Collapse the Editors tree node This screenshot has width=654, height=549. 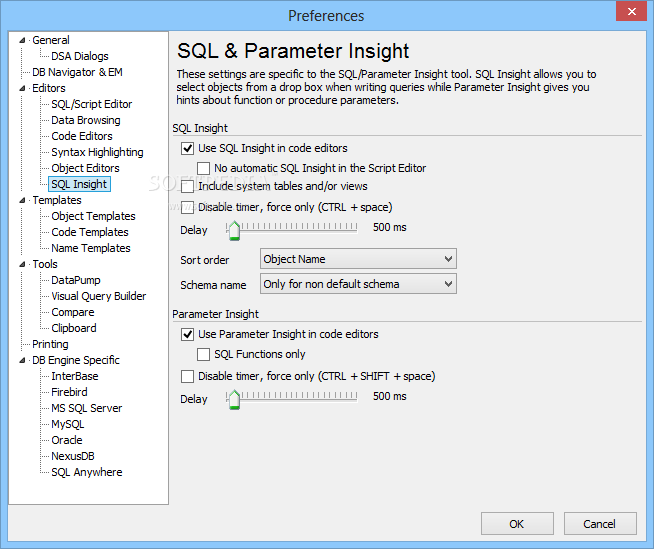tap(24, 88)
